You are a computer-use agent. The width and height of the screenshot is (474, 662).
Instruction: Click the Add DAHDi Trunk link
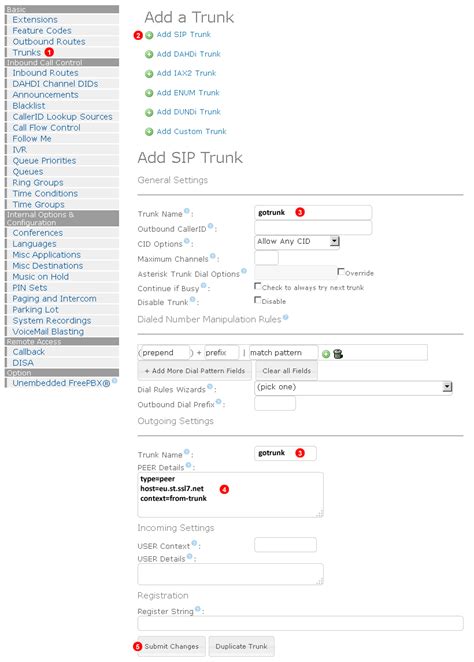[x=189, y=54]
